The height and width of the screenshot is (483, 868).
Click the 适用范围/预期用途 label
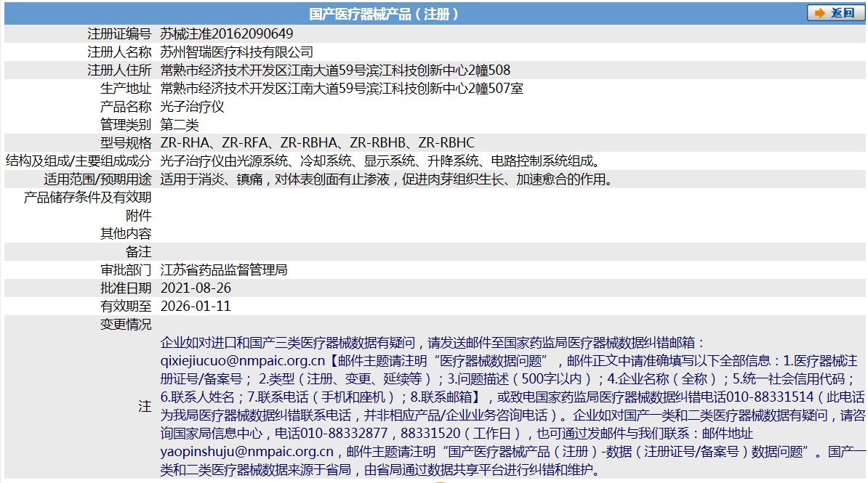(97, 179)
